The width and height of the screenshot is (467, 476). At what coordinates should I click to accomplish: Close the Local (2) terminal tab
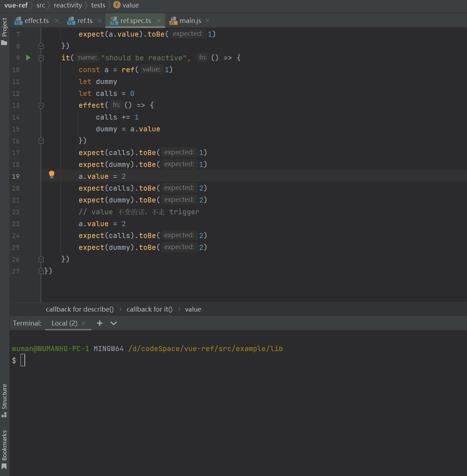pyautogui.click(x=84, y=323)
